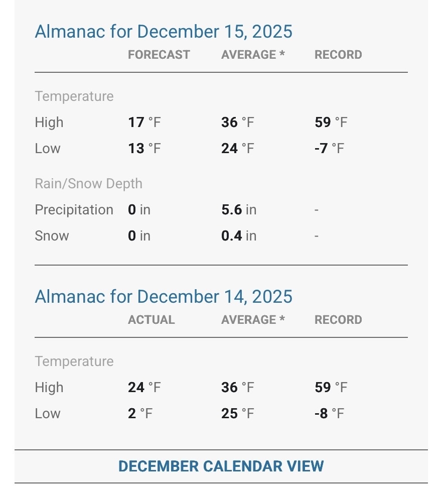
Task: Click AVERAGE header in the December 14 almanac
Action: [252, 320]
